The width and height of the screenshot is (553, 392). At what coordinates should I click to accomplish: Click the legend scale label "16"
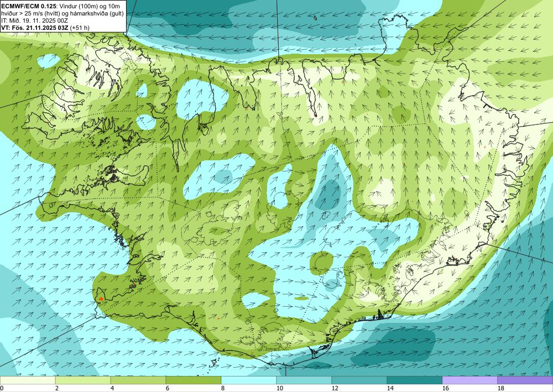pos(445,389)
